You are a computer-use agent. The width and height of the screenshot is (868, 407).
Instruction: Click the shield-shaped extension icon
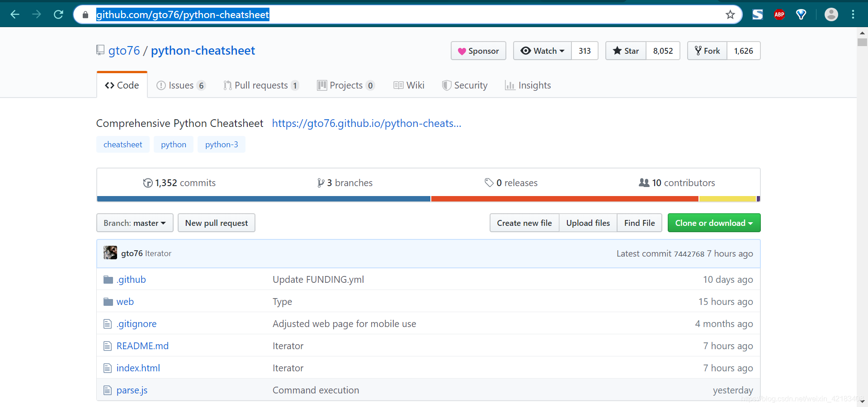pyautogui.click(x=801, y=14)
